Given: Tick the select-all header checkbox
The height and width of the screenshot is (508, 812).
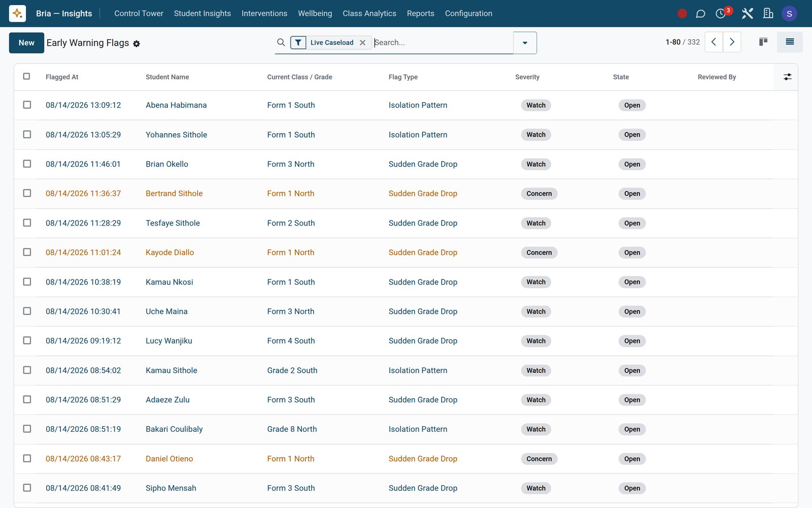Looking at the screenshot, I should coord(26,76).
